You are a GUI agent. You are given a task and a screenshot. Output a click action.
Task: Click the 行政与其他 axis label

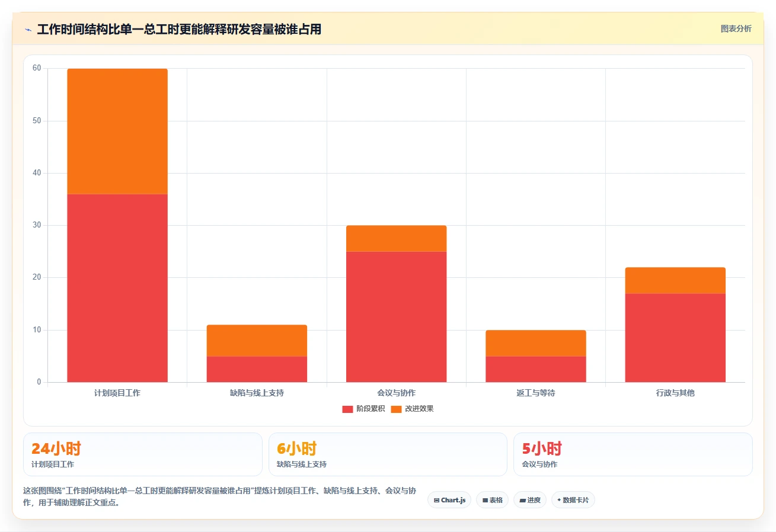(675, 393)
